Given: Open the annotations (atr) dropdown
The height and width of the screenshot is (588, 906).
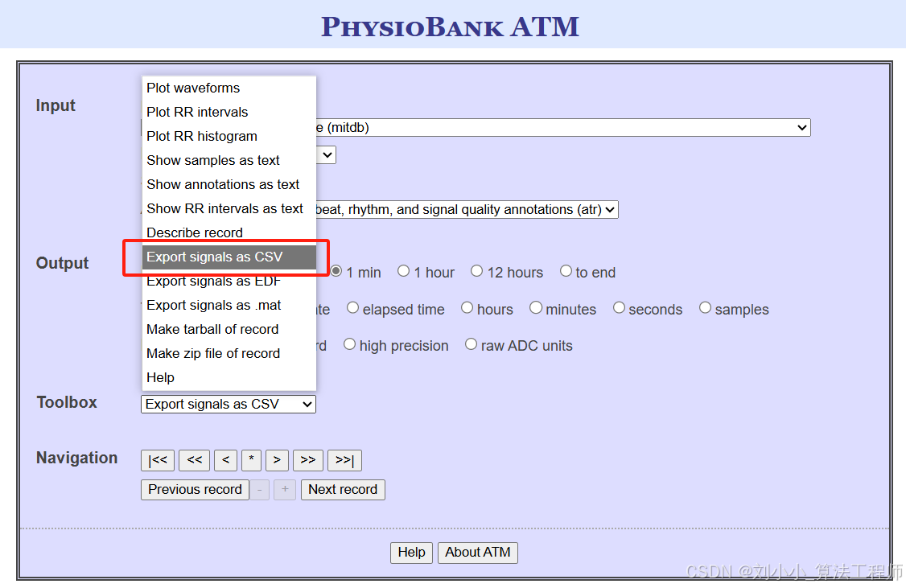Looking at the screenshot, I should [467, 210].
